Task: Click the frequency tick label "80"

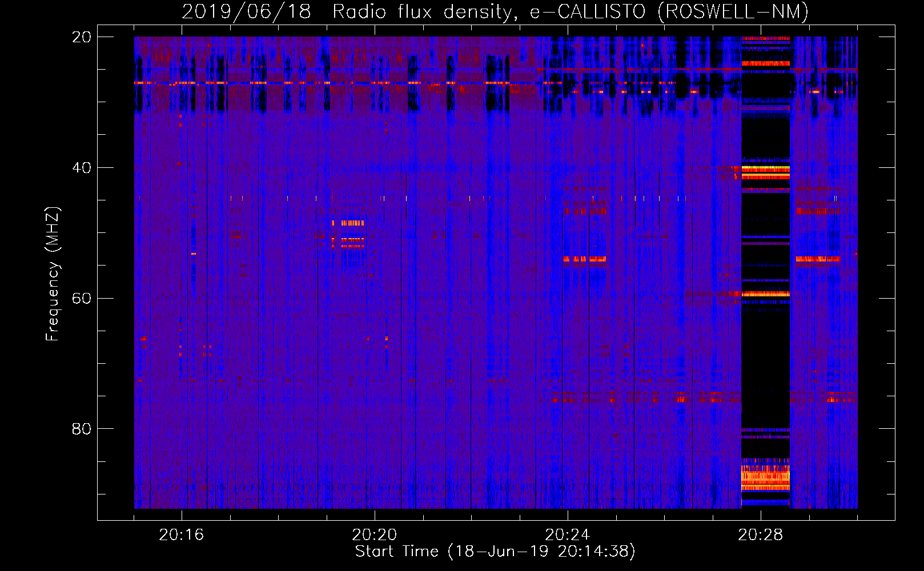Action: (82, 429)
